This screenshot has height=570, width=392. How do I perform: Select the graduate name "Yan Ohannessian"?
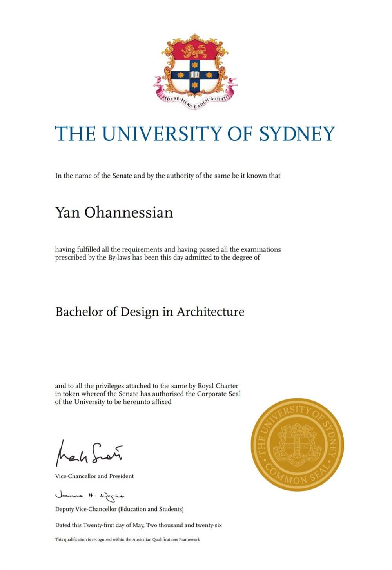point(114,212)
